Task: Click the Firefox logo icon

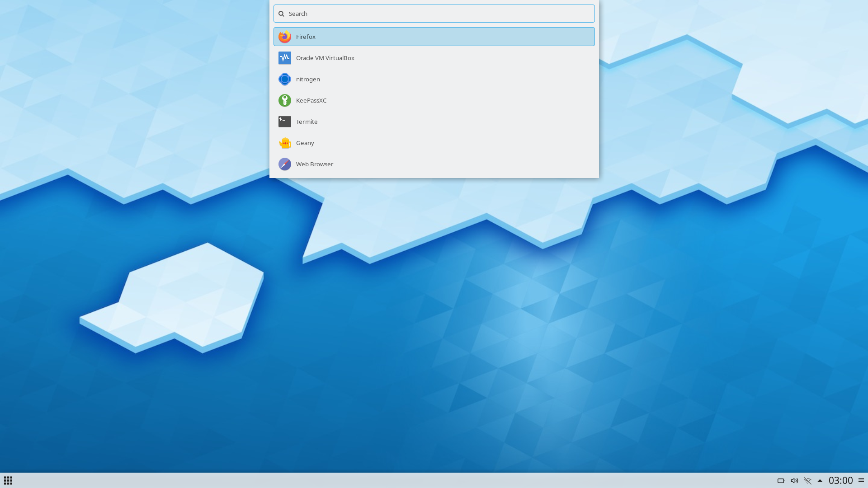Action: [x=284, y=37]
